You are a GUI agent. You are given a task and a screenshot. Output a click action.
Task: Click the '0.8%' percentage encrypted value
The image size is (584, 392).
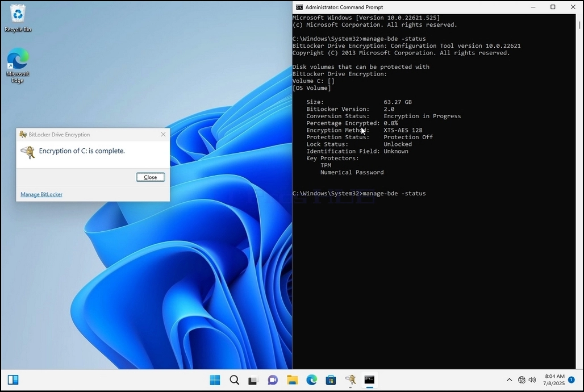click(391, 123)
